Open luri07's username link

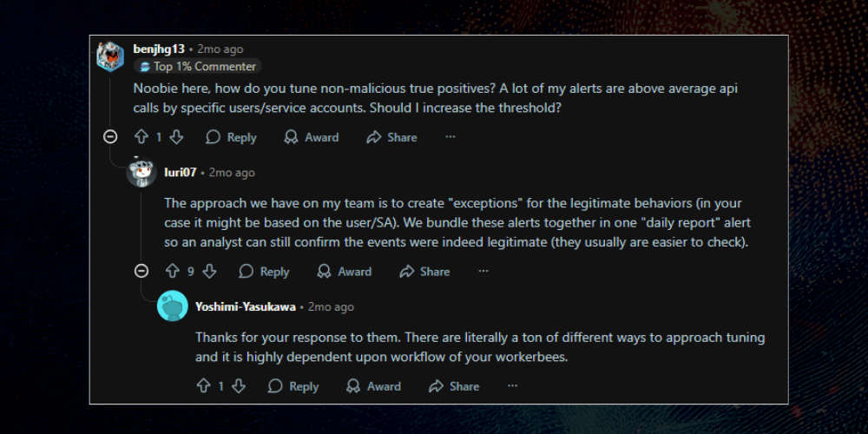tap(181, 173)
